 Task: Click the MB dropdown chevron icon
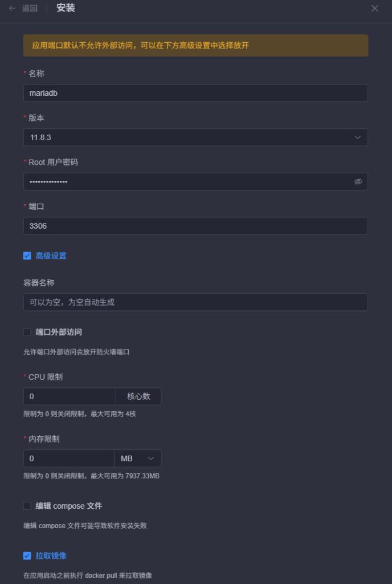(151, 459)
